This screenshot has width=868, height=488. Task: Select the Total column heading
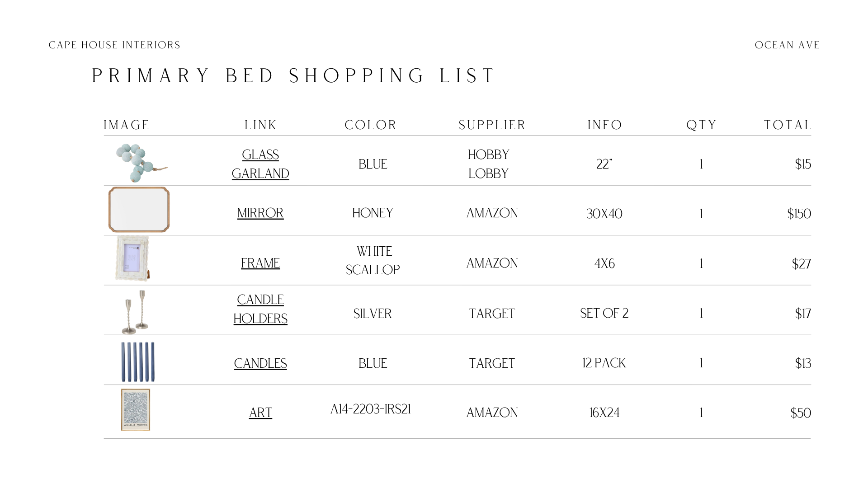(x=788, y=125)
